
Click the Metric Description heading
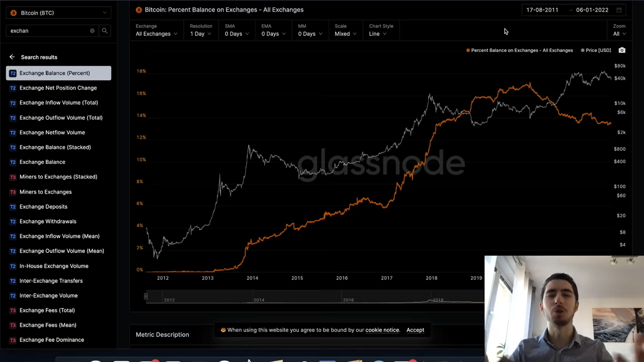pyautogui.click(x=162, y=335)
